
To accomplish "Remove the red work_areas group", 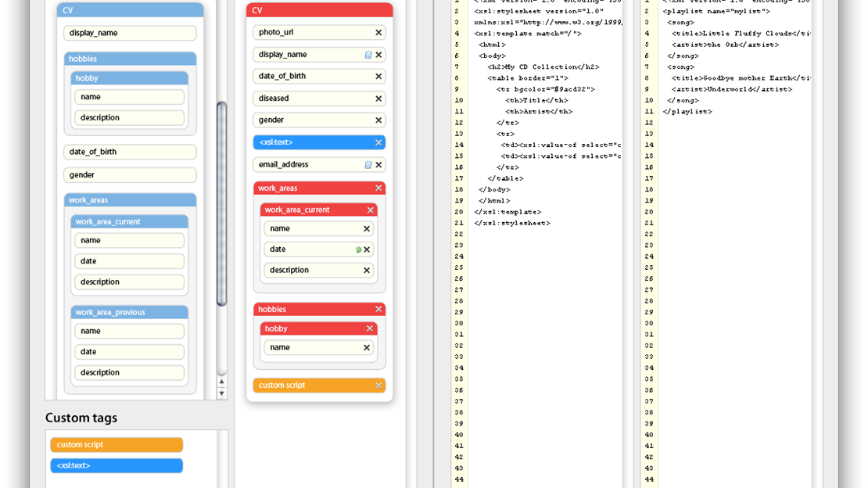I will pos(378,188).
